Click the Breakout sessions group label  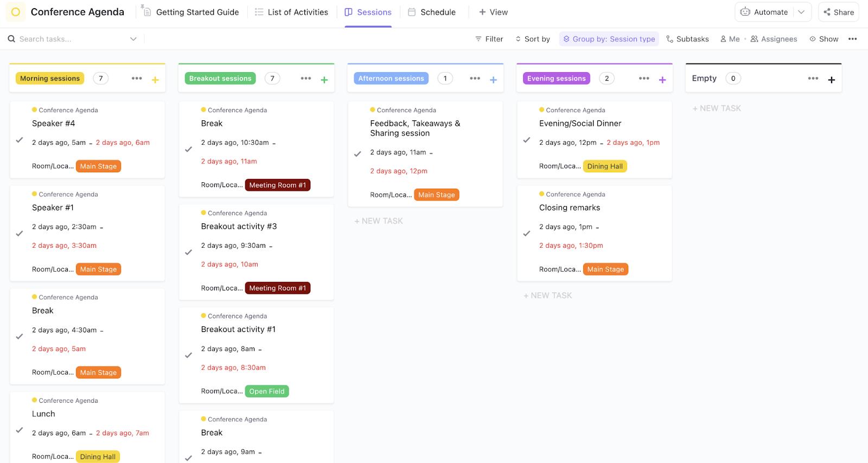pyautogui.click(x=220, y=79)
